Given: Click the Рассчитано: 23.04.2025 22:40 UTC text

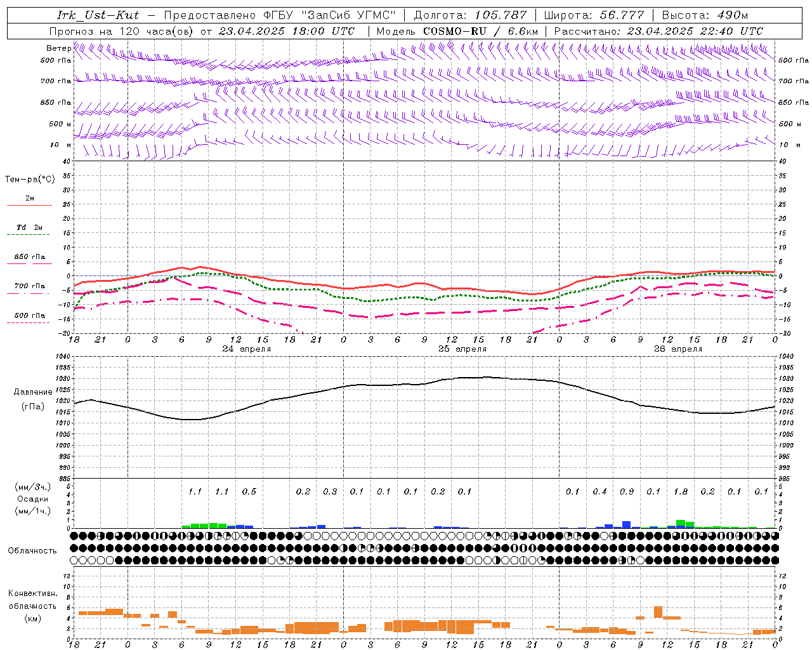Looking at the screenshot, I should [x=658, y=31].
